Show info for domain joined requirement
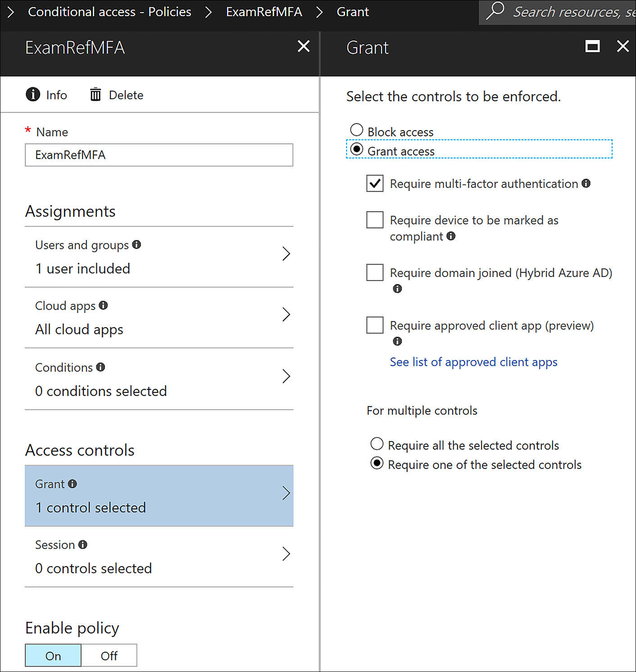Image resolution: width=636 pixels, height=672 pixels. pos(397,289)
